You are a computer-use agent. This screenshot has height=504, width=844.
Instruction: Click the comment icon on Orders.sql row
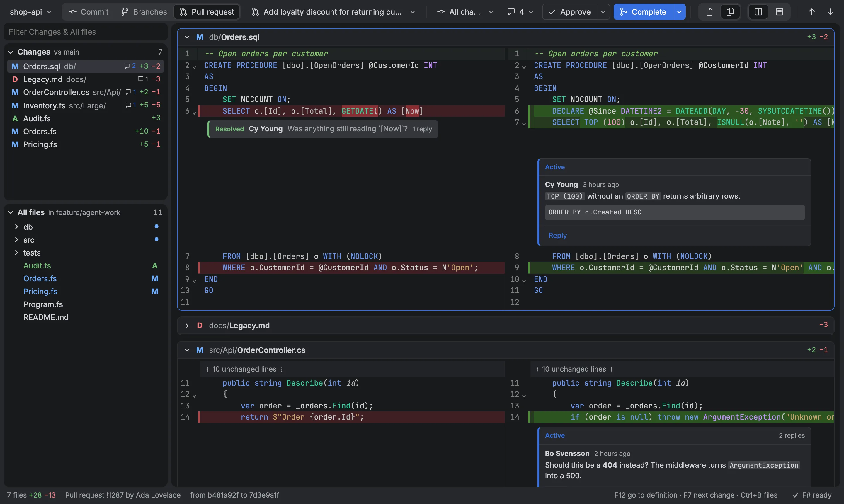127,66
